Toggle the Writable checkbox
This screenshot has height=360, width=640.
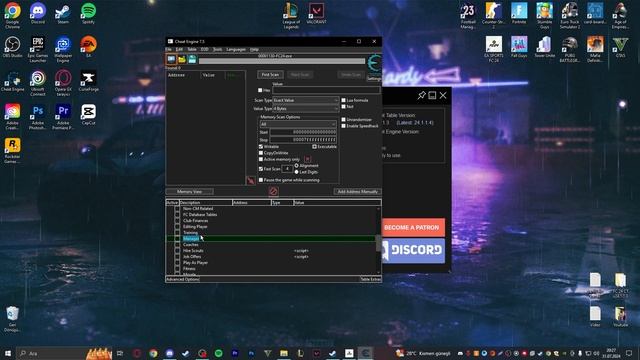261,147
